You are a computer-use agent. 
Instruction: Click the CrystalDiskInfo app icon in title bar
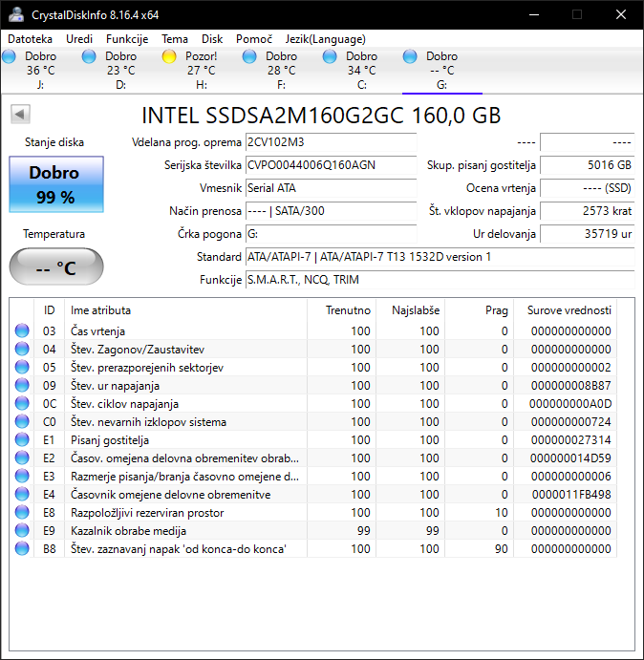16,14
